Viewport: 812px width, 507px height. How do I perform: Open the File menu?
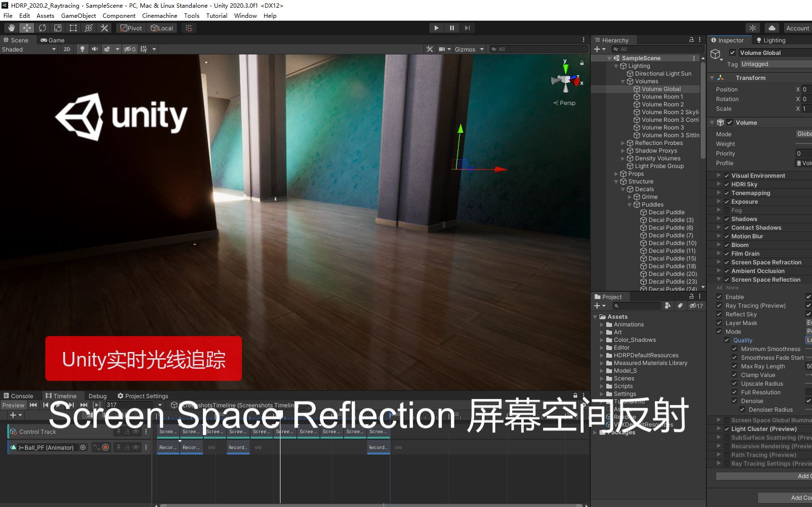(x=8, y=15)
